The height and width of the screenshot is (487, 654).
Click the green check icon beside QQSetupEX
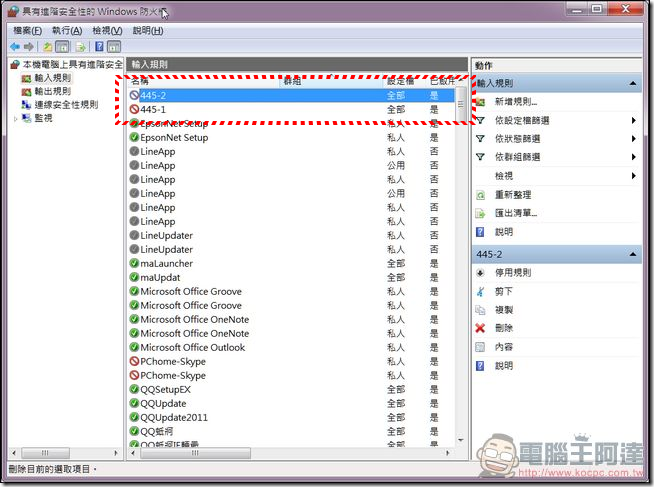coord(134,389)
